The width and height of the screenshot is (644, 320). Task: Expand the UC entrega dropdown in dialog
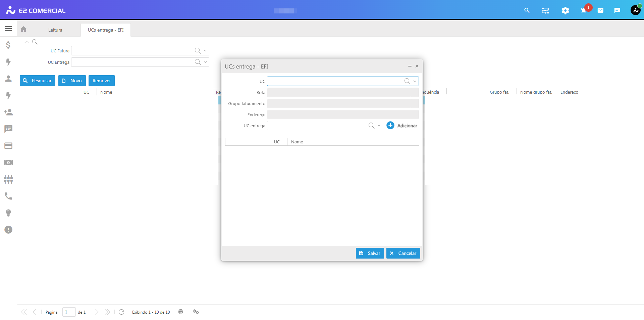[x=379, y=126]
